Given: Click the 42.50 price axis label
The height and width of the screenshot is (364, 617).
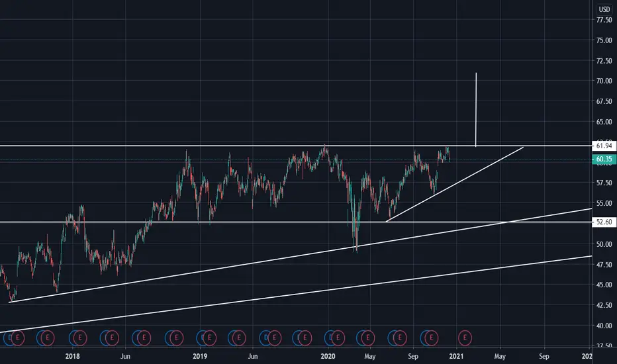Looking at the screenshot, I should [x=604, y=305].
